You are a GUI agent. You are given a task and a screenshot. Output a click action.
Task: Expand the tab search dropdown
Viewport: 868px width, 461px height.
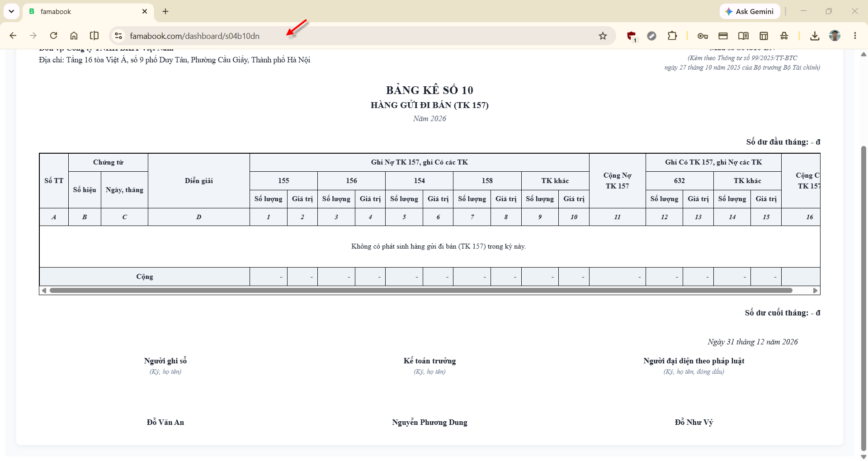11,11
